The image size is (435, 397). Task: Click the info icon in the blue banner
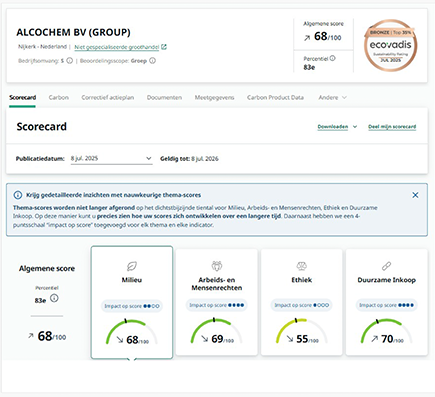pyautogui.click(x=18, y=195)
